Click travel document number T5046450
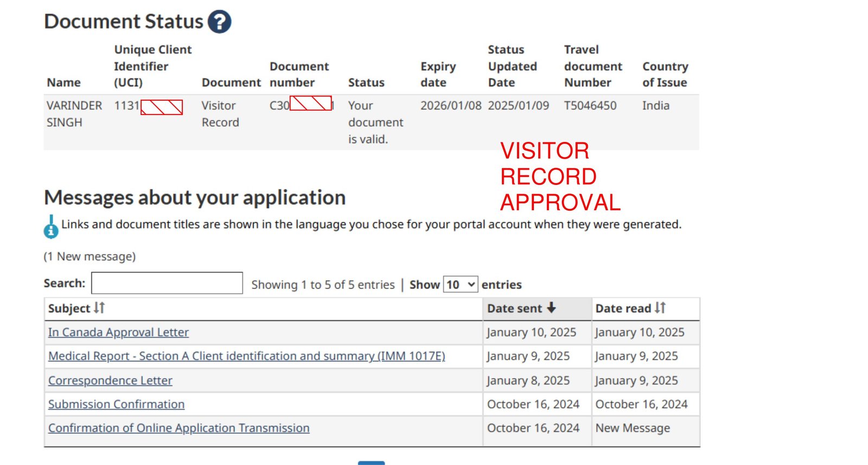868x465 pixels. 590,106
